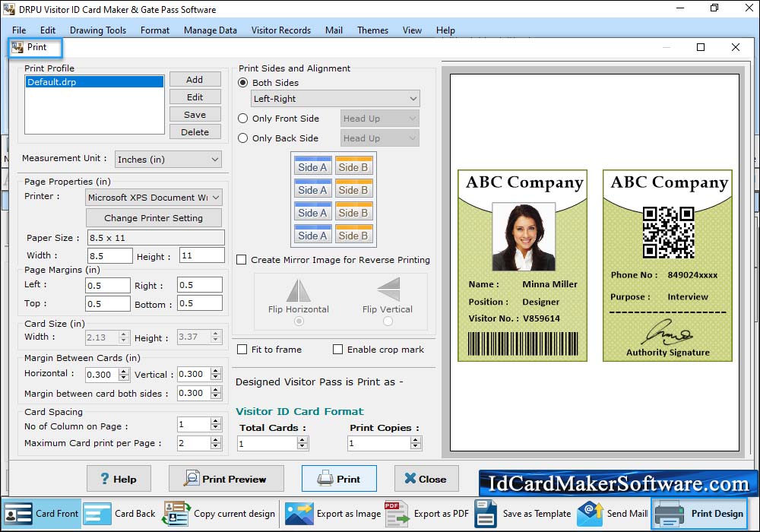Select Only Back Side radio option
The width and height of the screenshot is (760, 532).
click(x=243, y=138)
